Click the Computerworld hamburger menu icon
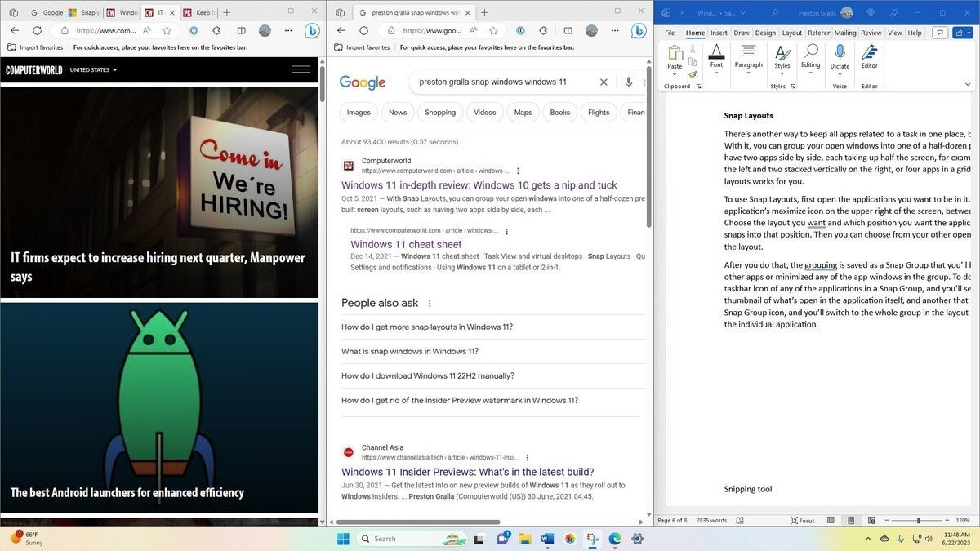 (x=301, y=69)
